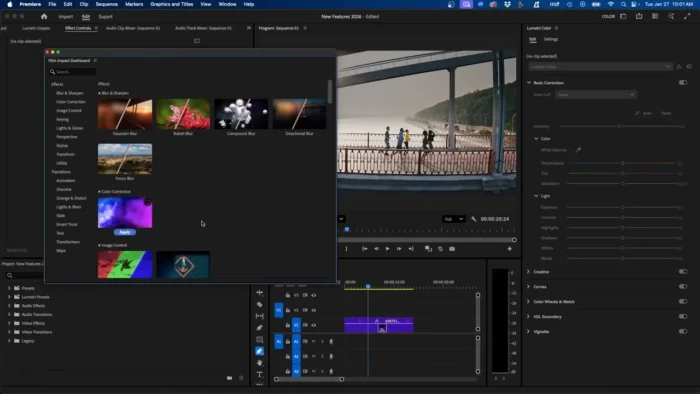Image resolution: width=700 pixels, height=394 pixels.
Task: Click the White Balance eyedropper
Action: [x=578, y=150]
